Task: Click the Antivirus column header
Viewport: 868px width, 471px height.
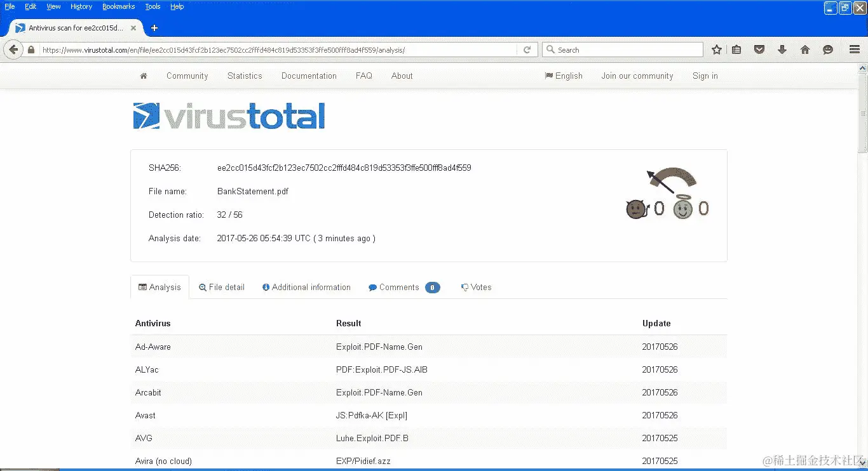Action: 153,323
